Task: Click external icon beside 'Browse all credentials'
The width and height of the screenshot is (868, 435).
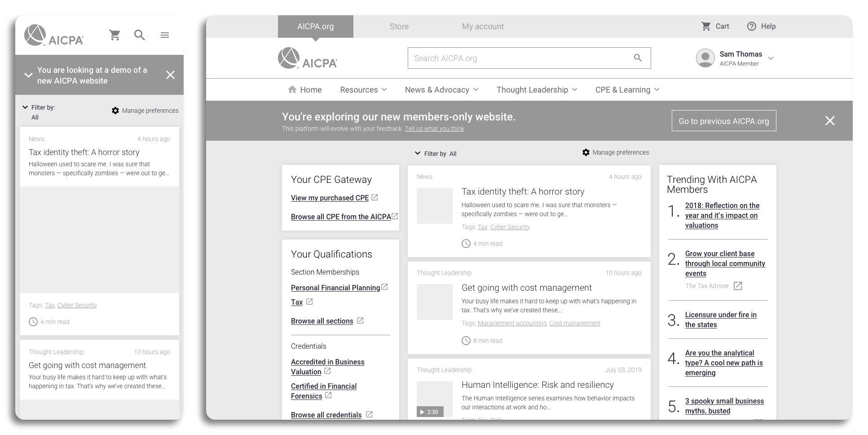Action: 369,414
